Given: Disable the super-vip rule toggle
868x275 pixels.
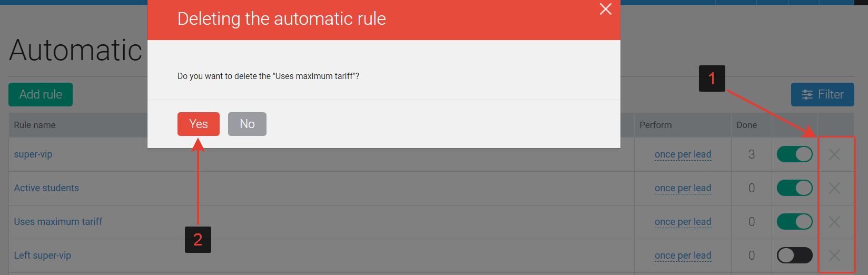Looking at the screenshot, I should 795,154.
